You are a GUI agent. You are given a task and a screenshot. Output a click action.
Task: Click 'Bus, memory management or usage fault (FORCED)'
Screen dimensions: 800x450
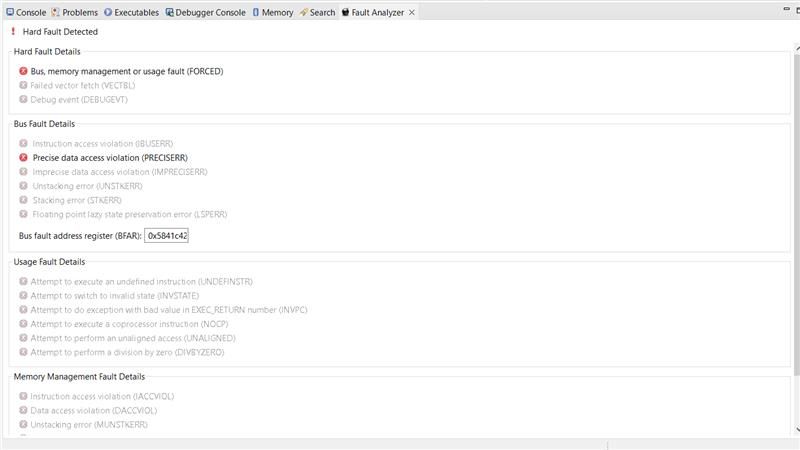click(x=127, y=71)
